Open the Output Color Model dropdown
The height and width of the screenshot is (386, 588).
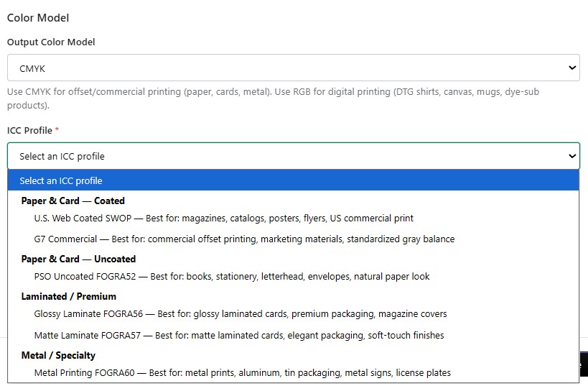pos(293,68)
